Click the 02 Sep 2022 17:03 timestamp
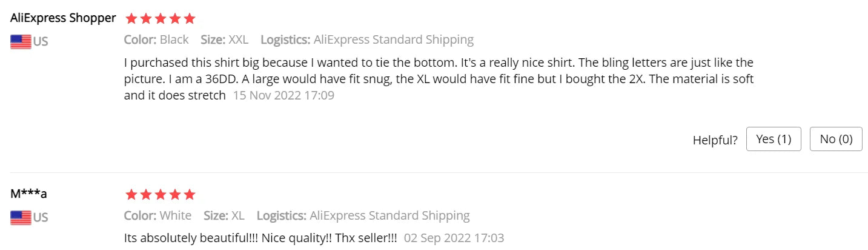The height and width of the screenshot is (250, 868). [454, 238]
